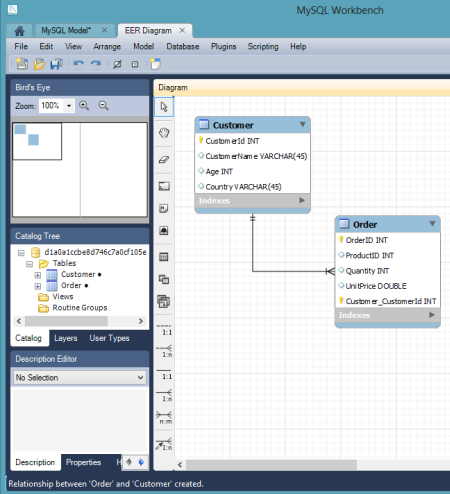
Task: Undo the last action
Action: coord(79,64)
